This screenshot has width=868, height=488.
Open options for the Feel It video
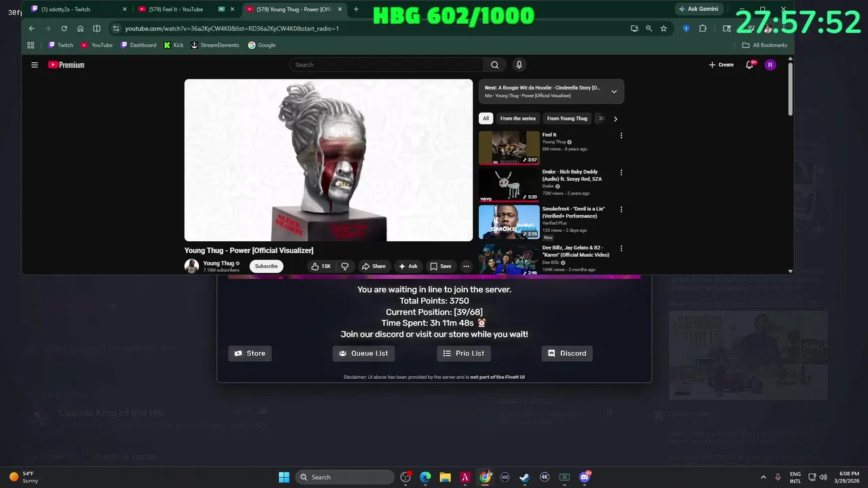pos(621,136)
